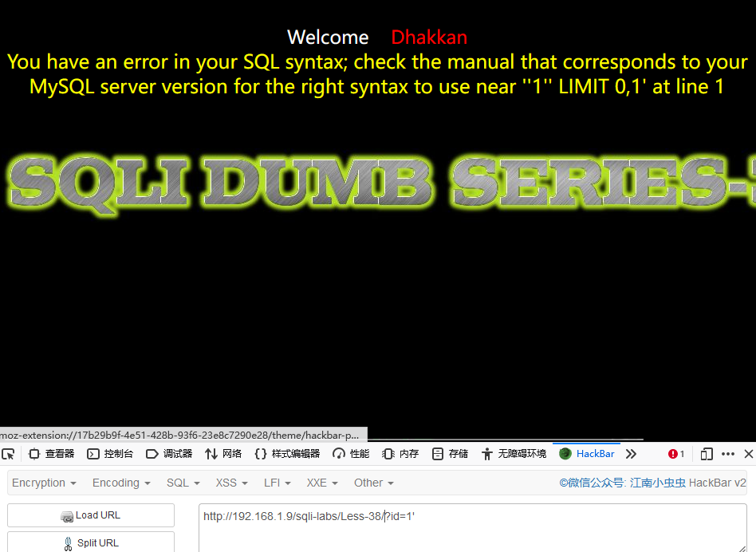Screen dimensions: 756x552
Task: Open the Network (网络) panel
Action: [223, 454]
